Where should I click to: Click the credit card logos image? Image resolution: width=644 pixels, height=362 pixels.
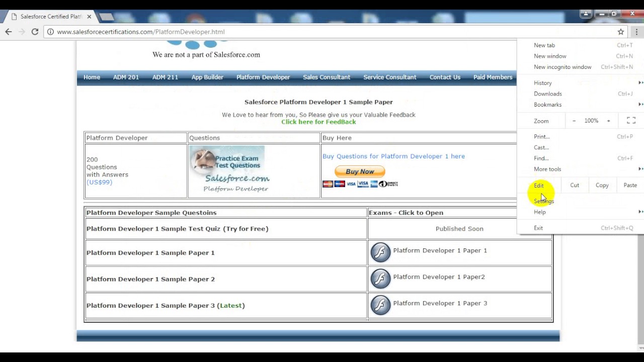click(x=360, y=184)
